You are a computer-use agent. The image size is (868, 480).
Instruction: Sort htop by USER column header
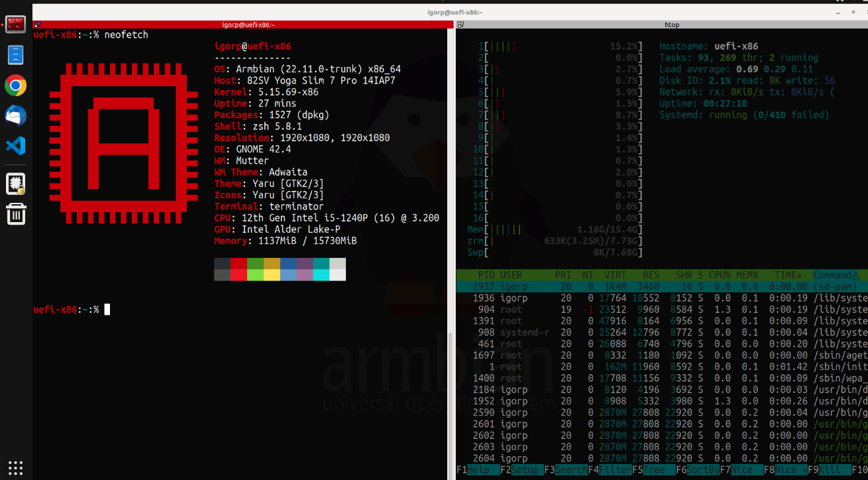click(511, 275)
